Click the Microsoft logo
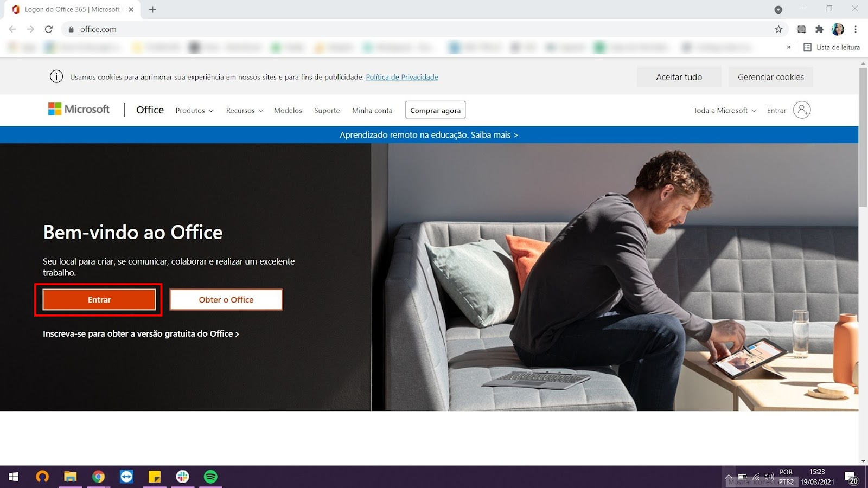868x488 pixels. tap(79, 110)
